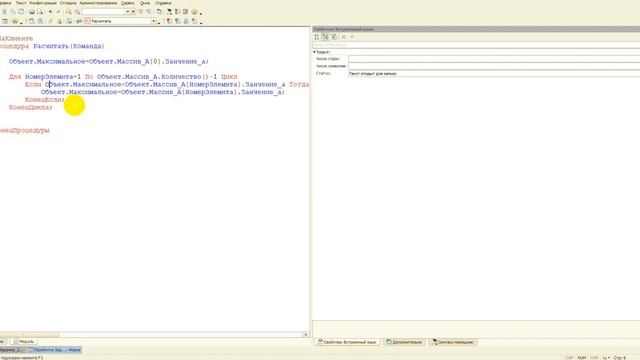Screen dimensions: 640x360
Task: Click the right arrow of editor horizontal scrollbar
Action: [x=306, y=335]
